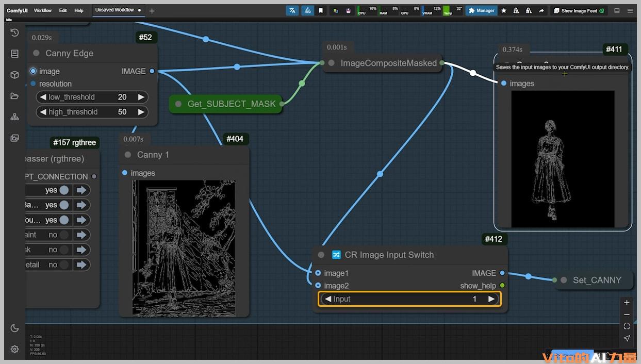Click the navigation arrow icon in canvas controls
Image resolution: width=641 pixels, height=364 pixels.
click(627, 338)
